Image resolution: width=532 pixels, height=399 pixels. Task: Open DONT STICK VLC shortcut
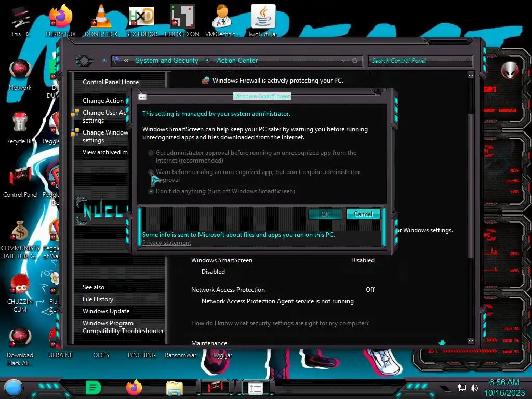tap(101, 21)
